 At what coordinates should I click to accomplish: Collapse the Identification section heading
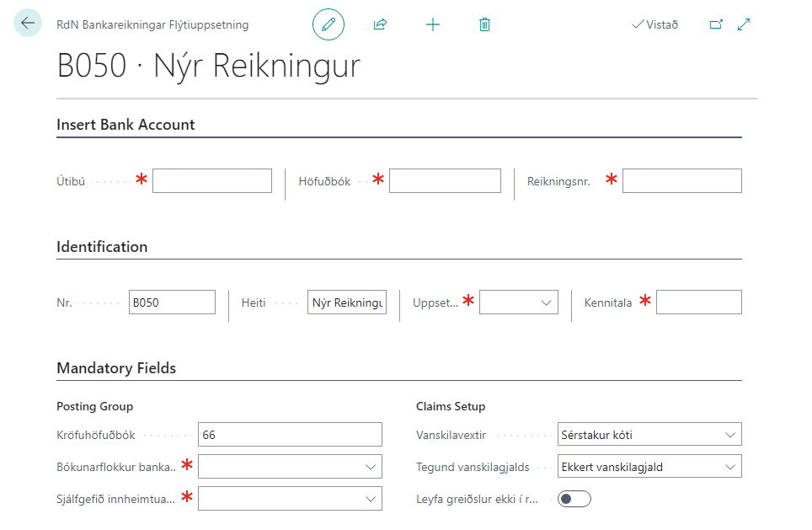pyautogui.click(x=102, y=247)
